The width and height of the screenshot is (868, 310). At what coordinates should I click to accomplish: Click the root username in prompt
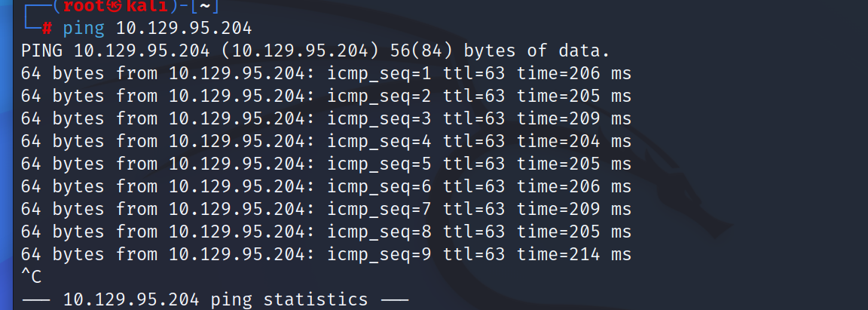click(x=84, y=6)
